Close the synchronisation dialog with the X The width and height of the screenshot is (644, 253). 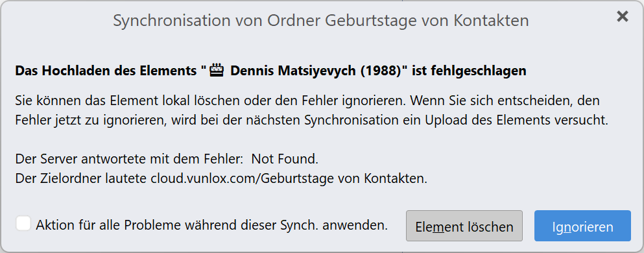[623, 16]
